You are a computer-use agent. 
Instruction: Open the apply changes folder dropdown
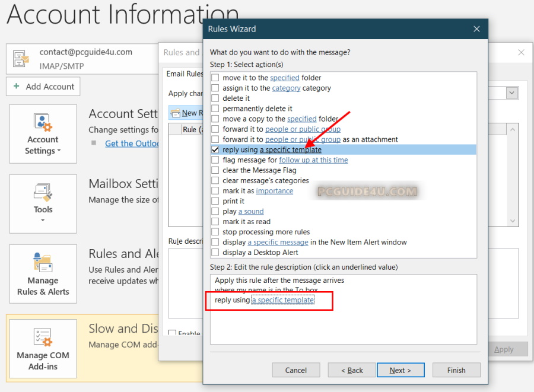[511, 93]
